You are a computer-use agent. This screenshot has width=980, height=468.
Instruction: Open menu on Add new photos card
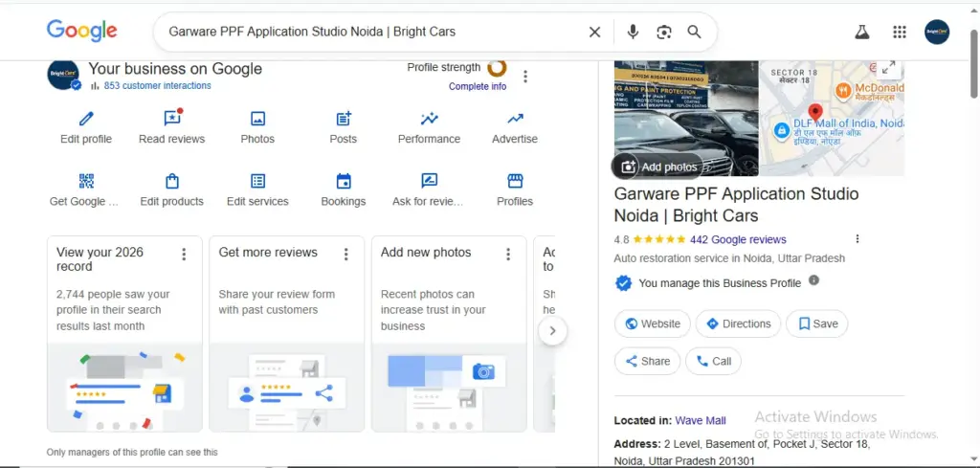[x=508, y=255]
